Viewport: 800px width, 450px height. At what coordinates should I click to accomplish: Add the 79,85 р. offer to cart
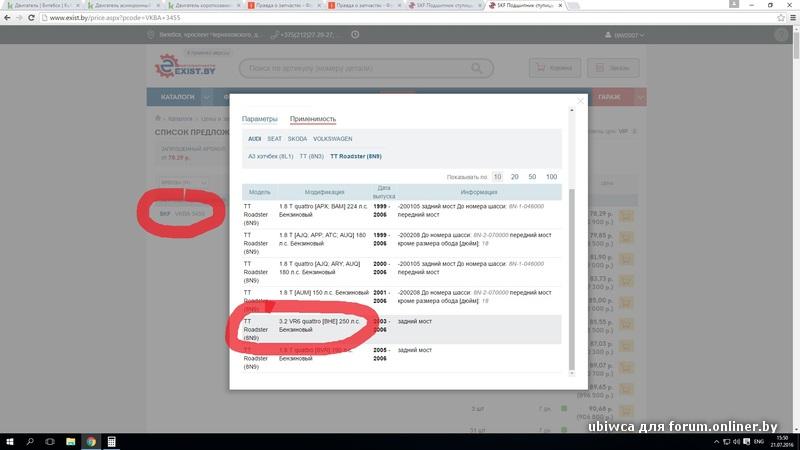click(626, 238)
